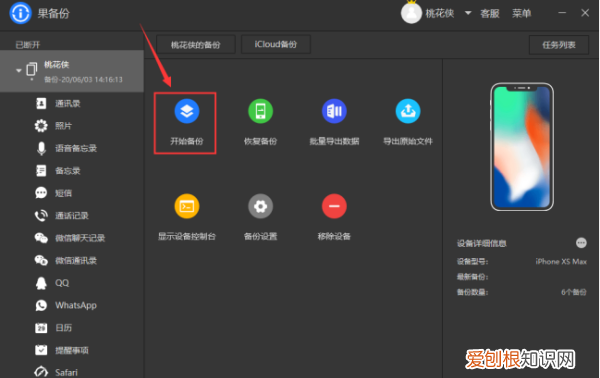
Task: Click the user avatar icon
Action: point(411,13)
